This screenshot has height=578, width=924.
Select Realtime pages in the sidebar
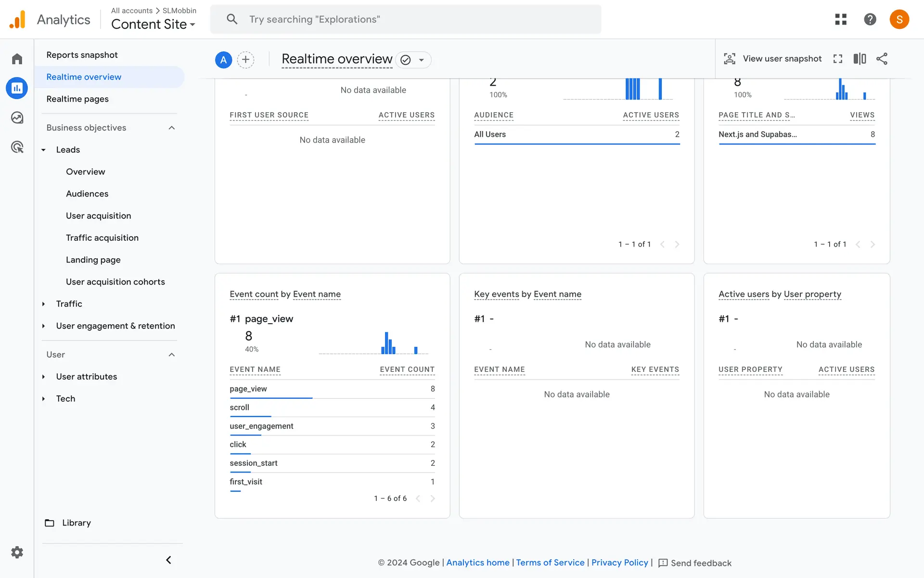(x=77, y=99)
